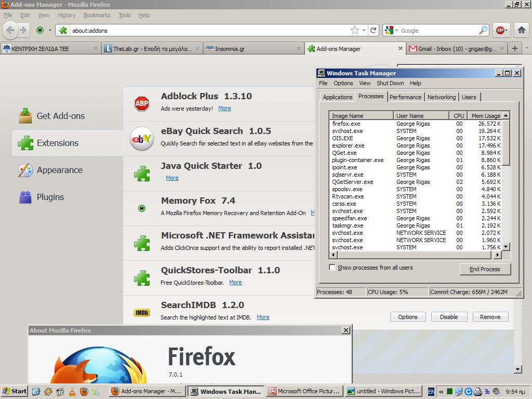Open the Google search engine dropdown
532x399 pixels.
pos(396,30)
